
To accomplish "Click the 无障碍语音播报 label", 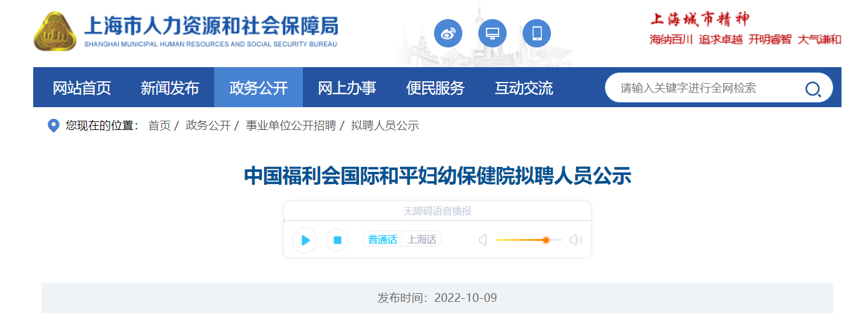I will 437,211.
